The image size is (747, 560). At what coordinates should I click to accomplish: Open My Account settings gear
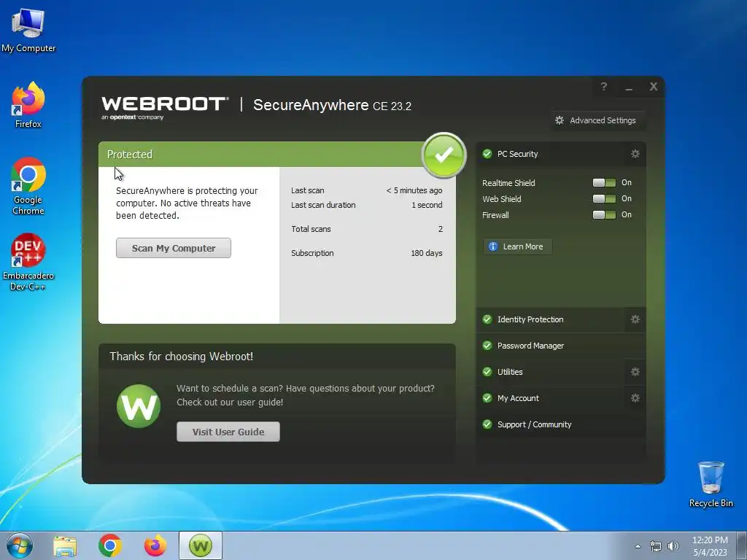pos(635,398)
